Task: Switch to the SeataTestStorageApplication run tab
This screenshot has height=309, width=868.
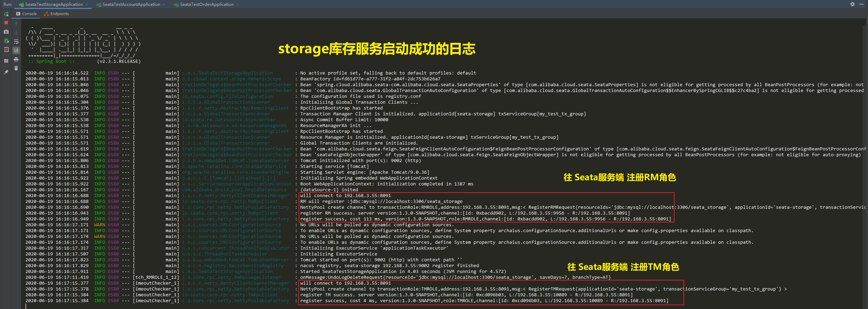Action: pyautogui.click(x=54, y=4)
